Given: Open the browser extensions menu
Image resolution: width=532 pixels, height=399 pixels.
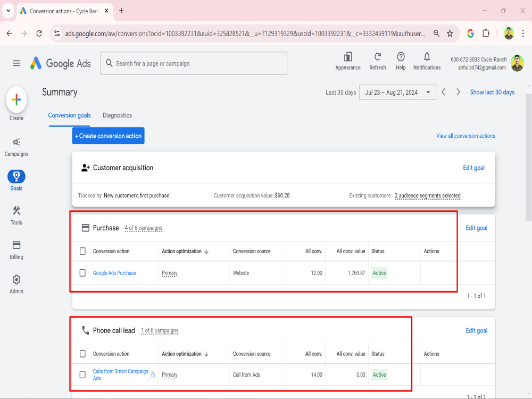Looking at the screenshot, I should 486,33.
